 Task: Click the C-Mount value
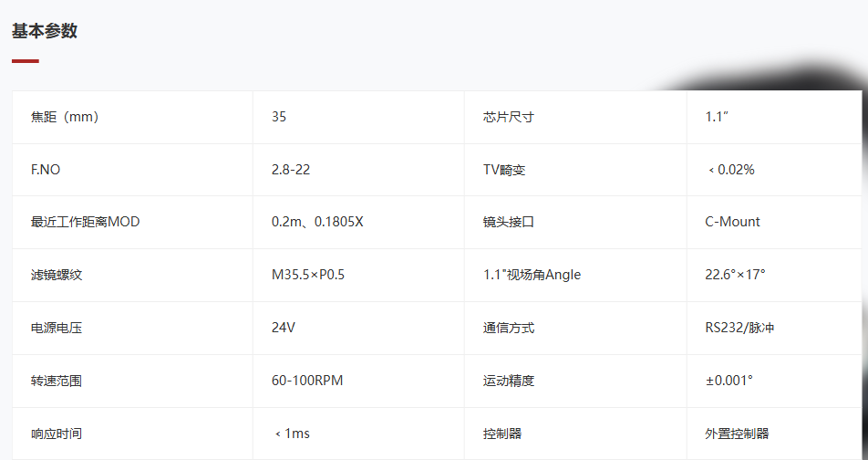(732, 222)
